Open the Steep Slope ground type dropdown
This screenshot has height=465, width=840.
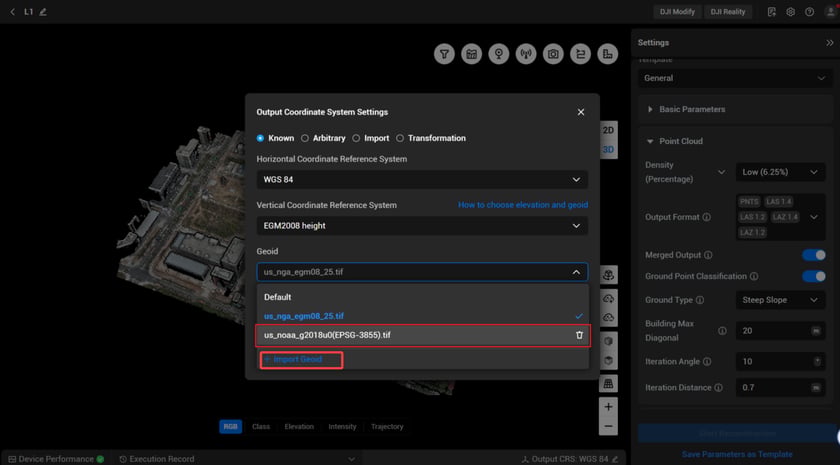781,300
